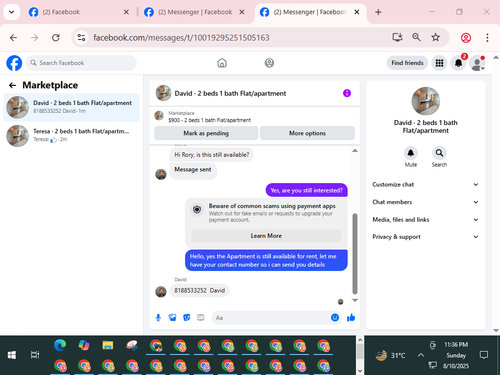This screenshot has width=500, height=375.
Task: View site information icon in address bar
Action: click(x=81, y=38)
